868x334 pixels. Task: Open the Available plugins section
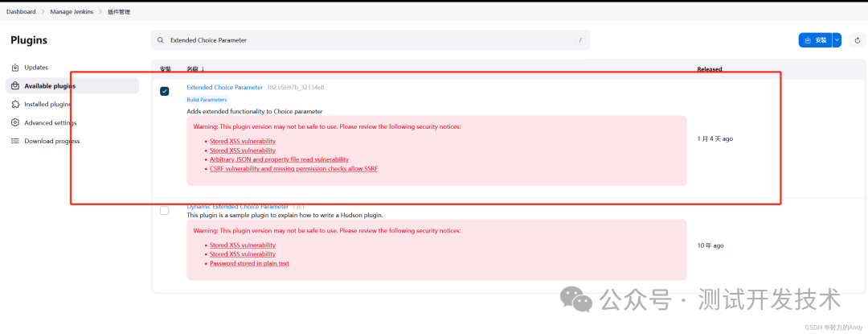pyautogui.click(x=72, y=86)
